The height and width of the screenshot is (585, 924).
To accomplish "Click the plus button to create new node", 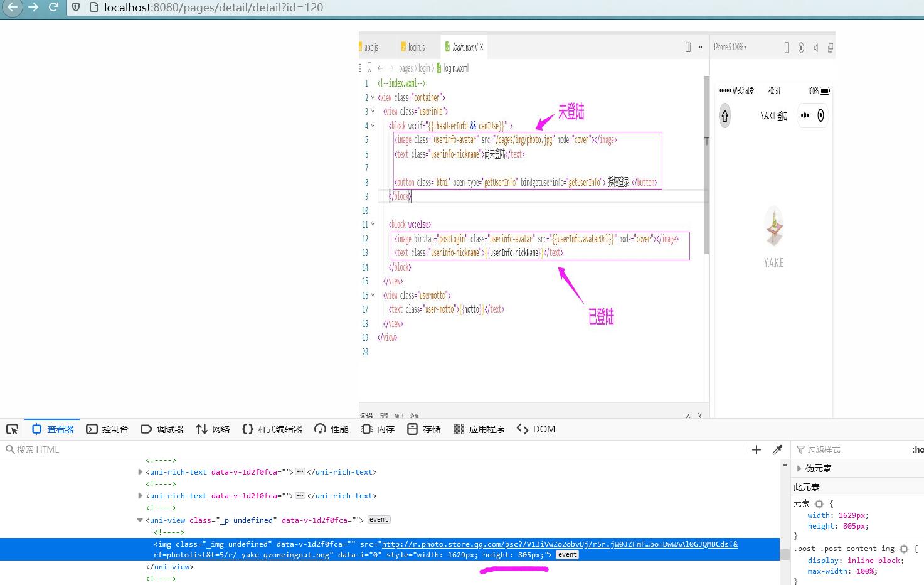I will (757, 449).
